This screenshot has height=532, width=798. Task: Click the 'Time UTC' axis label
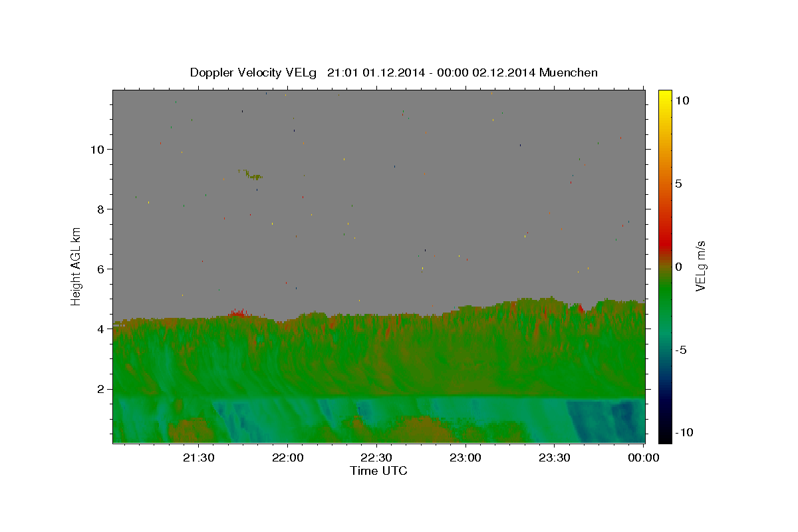pos(378,471)
